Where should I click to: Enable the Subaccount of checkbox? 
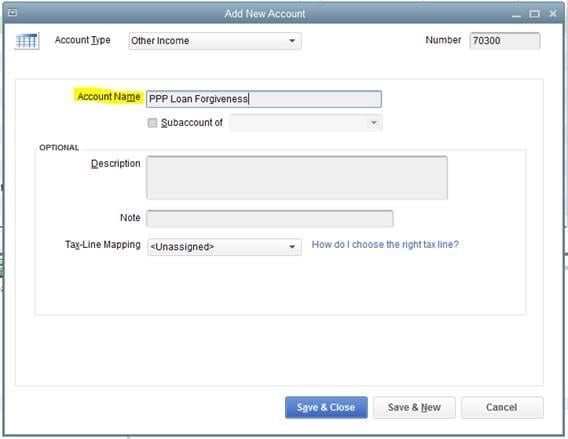tap(152, 123)
